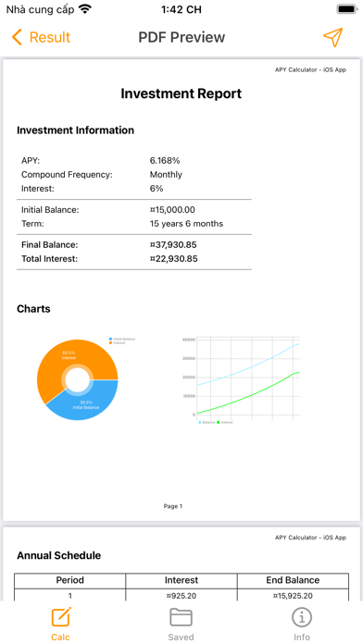Click the PDF Preview title
The height and width of the screenshot is (644, 363).
[181, 37]
